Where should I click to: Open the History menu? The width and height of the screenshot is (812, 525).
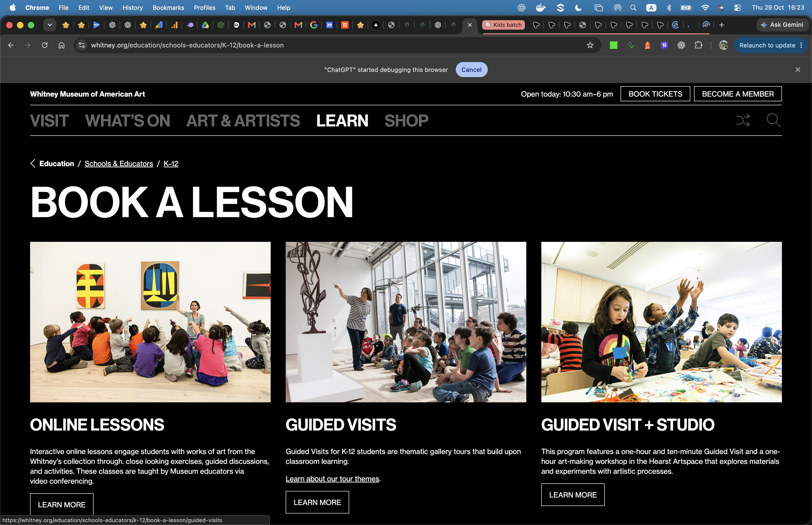coord(133,8)
